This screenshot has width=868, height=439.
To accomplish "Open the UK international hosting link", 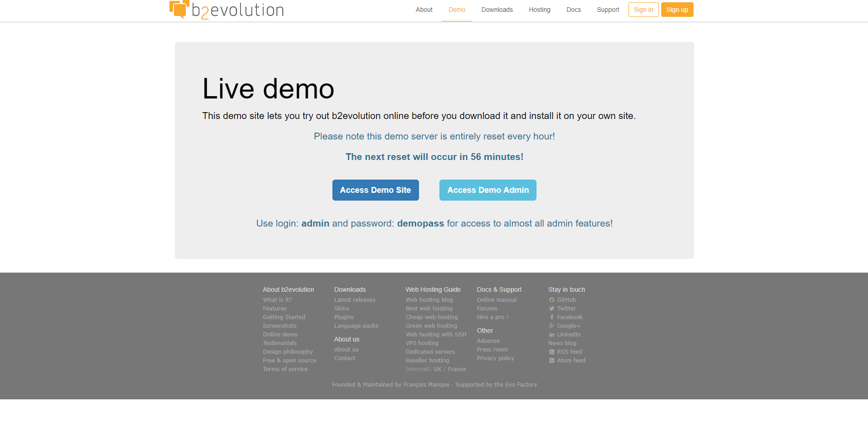I will [x=438, y=369].
